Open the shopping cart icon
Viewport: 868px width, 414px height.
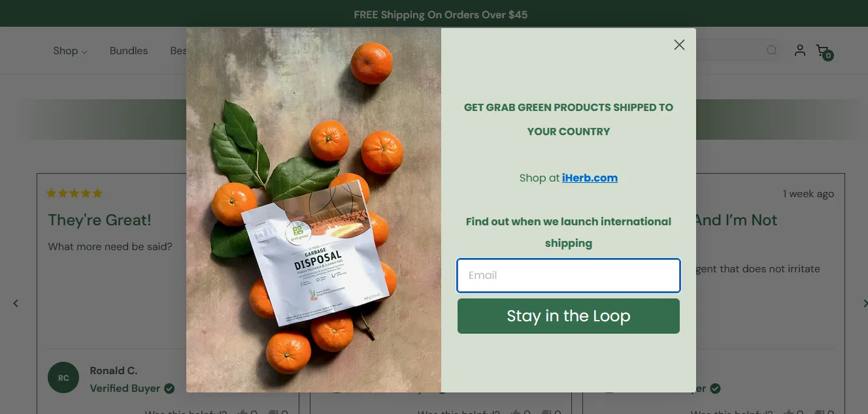[824, 51]
